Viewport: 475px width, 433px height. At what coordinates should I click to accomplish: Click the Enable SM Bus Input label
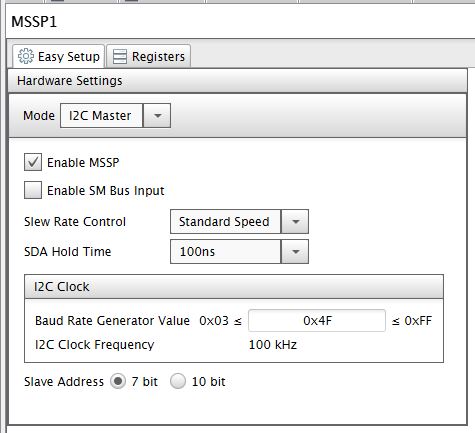106,191
